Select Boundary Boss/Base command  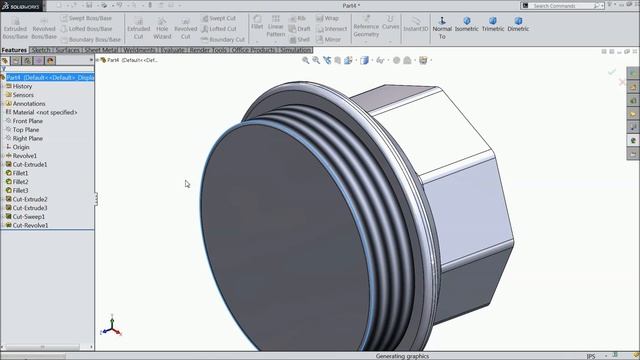pyautogui.click(x=91, y=40)
